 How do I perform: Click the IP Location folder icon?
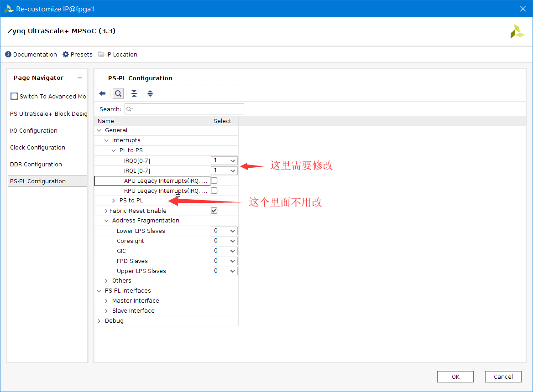click(101, 54)
